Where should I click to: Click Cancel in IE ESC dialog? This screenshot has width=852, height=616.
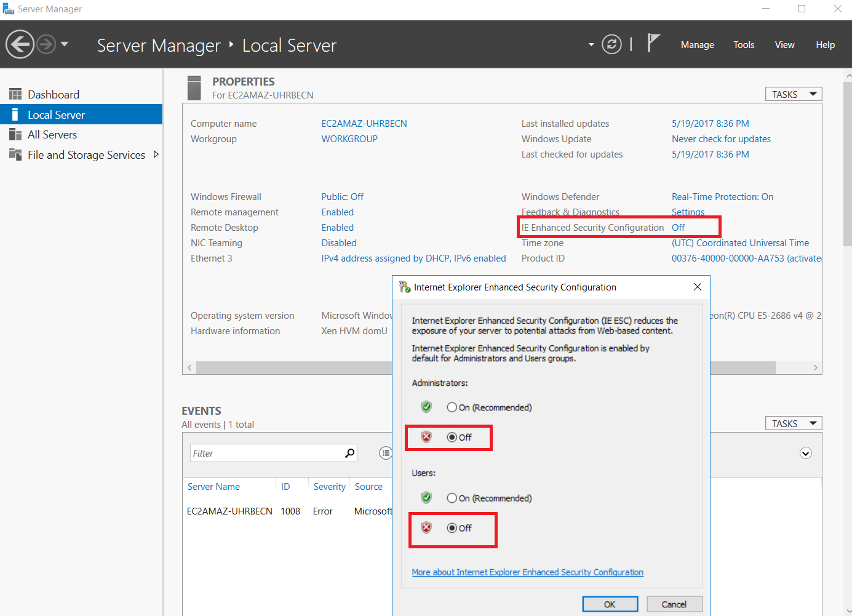tap(674, 604)
